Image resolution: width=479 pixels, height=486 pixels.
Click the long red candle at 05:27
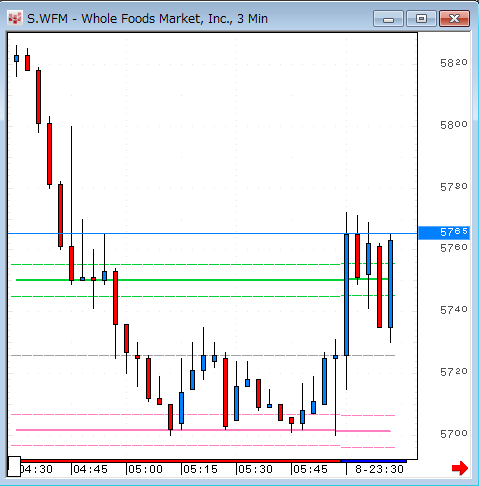click(226, 392)
